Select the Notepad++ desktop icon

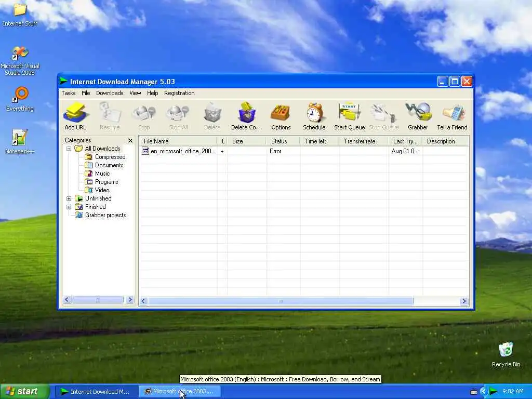pos(20,142)
